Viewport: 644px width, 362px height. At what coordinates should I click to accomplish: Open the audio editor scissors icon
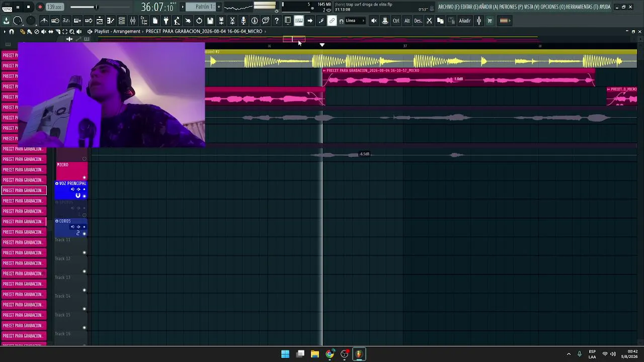[x=232, y=21]
